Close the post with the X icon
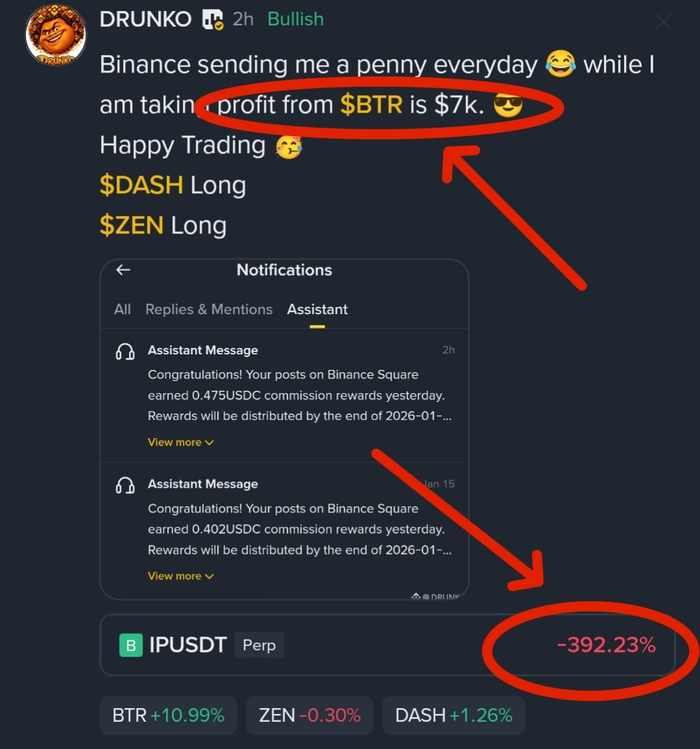The height and width of the screenshot is (749, 700). click(663, 22)
